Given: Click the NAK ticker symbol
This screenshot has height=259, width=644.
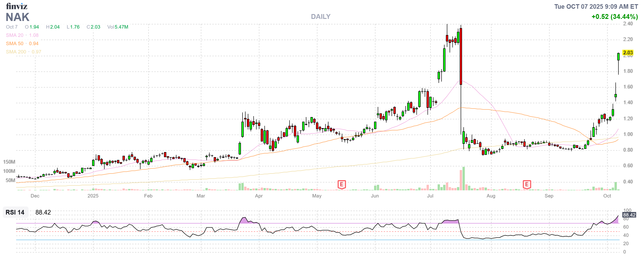Looking at the screenshot, I should [x=18, y=17].
